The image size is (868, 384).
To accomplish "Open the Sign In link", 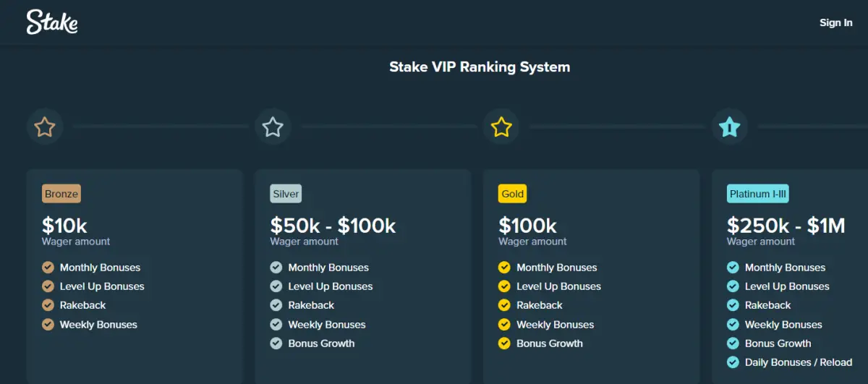I will click(x=835, y=22).
